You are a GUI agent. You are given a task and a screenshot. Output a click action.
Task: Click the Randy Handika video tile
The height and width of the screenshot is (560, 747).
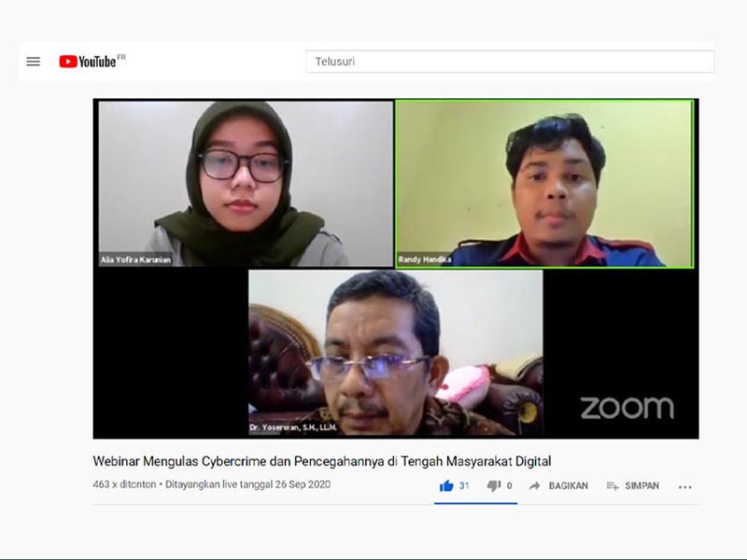tap(544, 183)
